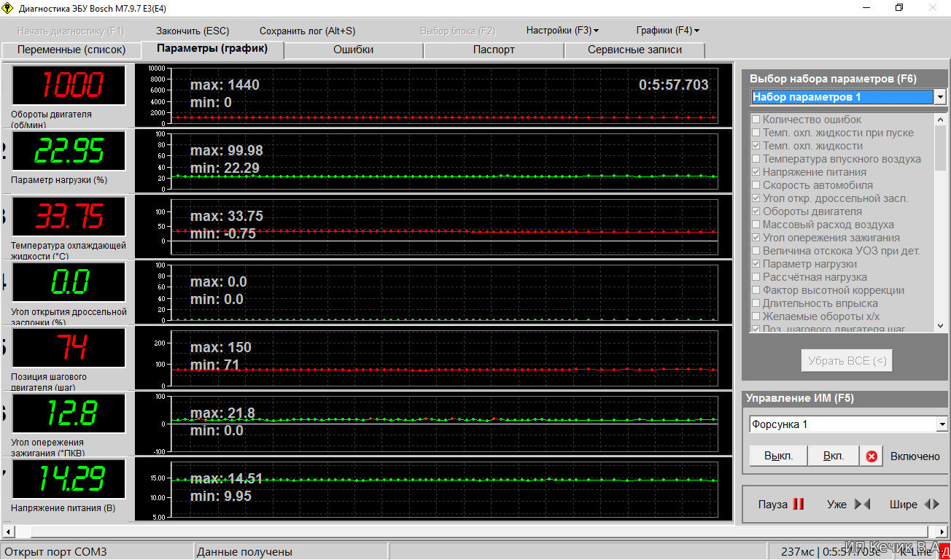Open Графики (F4) dropdown menu

pos(667,31)
